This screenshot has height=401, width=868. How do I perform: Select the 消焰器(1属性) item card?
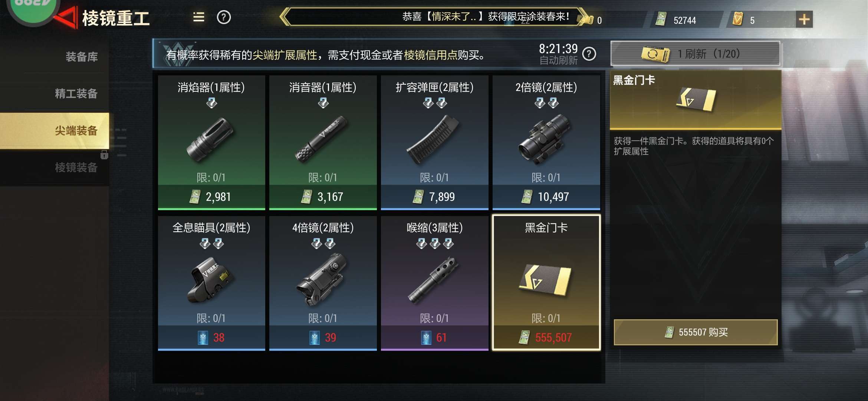click(x=211, y=143)
